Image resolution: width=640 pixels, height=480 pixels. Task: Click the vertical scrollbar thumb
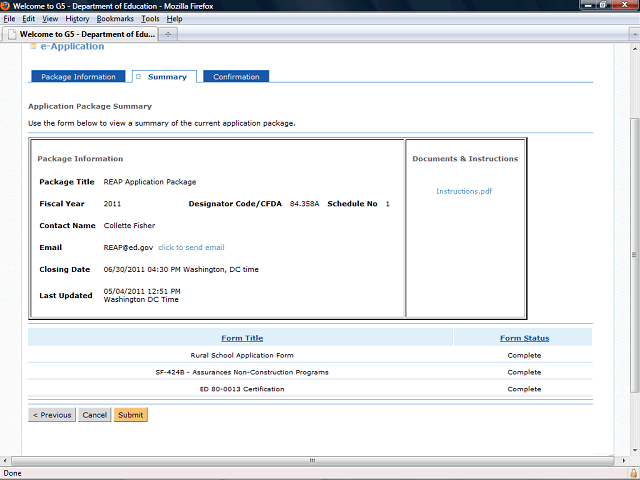tap(634, 255)
